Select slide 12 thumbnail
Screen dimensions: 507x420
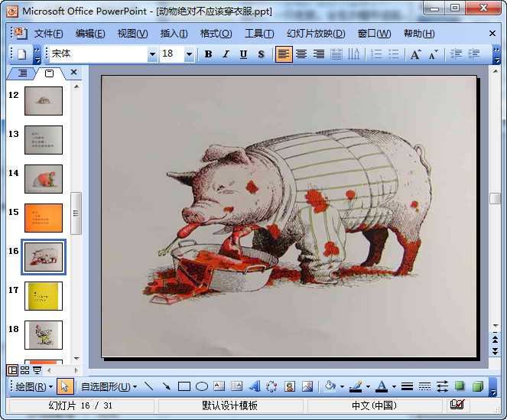(44, 101)
